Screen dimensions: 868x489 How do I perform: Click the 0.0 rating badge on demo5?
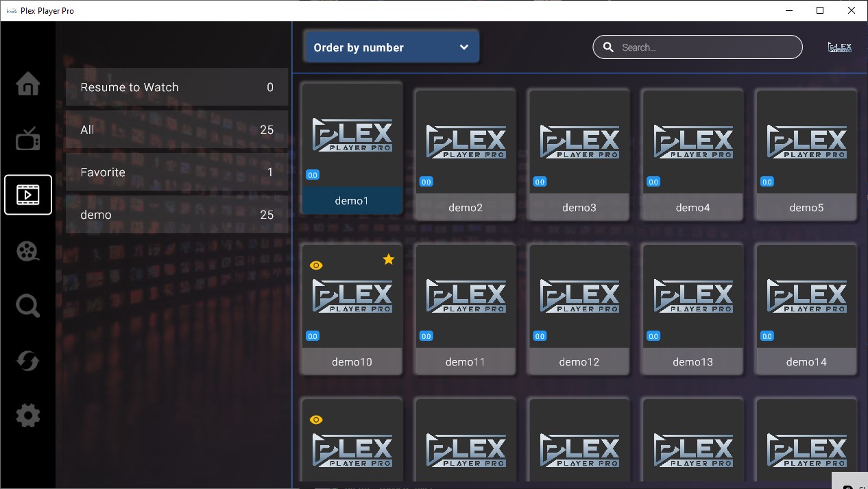click(767, 182)
